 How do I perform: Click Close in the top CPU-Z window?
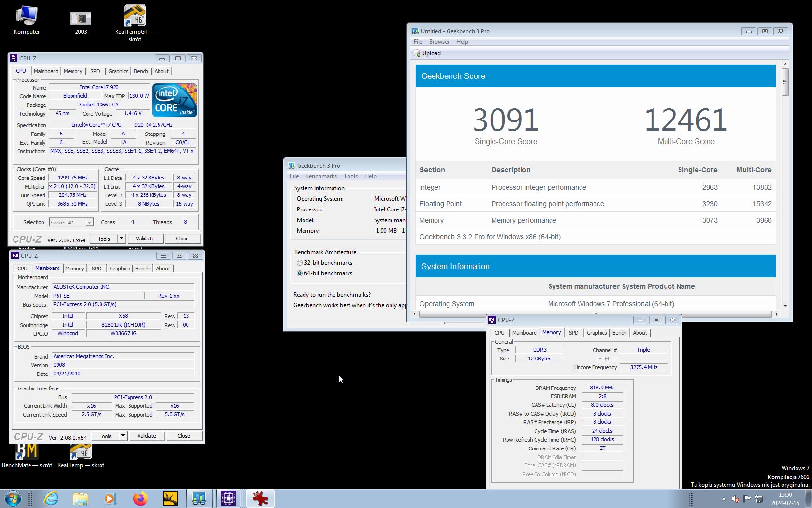[182, 239]
